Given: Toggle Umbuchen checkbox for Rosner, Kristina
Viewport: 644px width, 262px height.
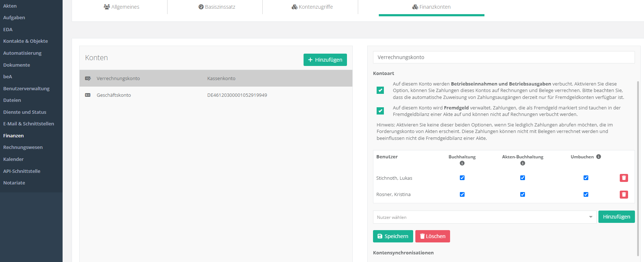Looking at the screenshot, I should pyautogui.click(x=586, y=195).
